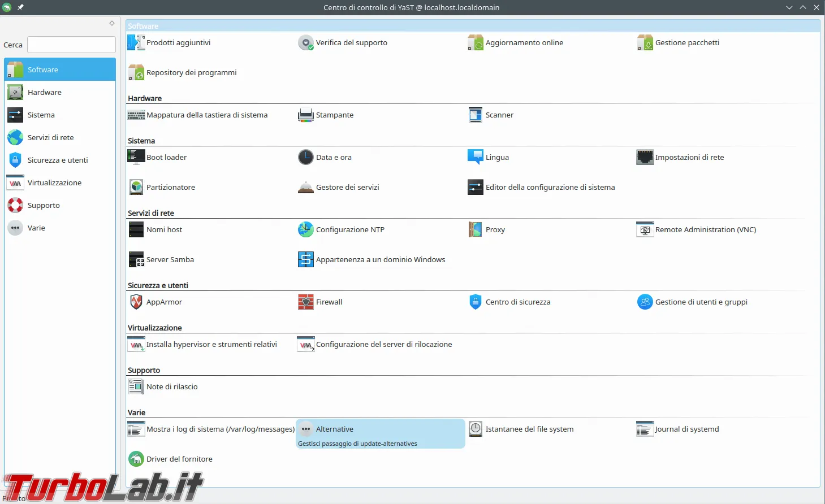825x504 pixels.
Task: Open the Aggiornamento online icon
Action: point(476,43)
